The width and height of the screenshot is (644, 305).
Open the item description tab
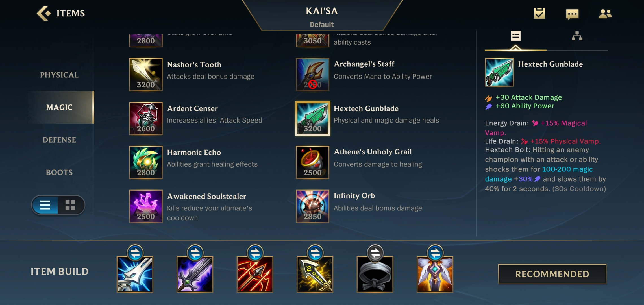click(x=515, y=36)
